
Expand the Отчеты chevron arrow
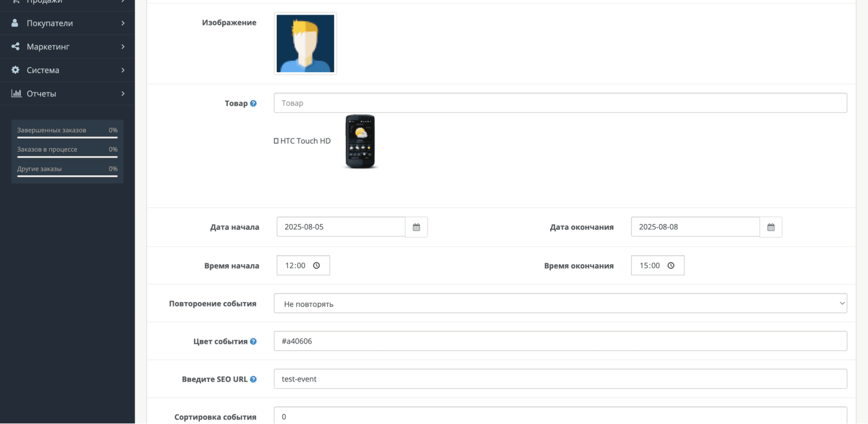click(x=123, y=93)
